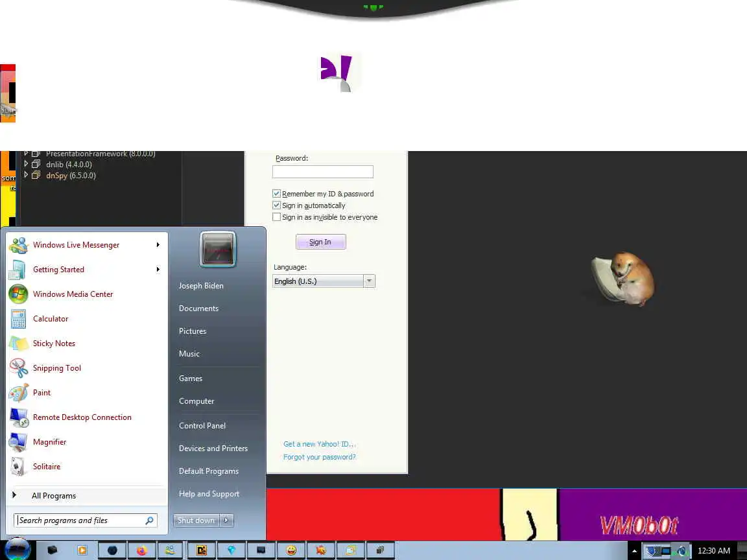Screen dimensions: 747x560
Task: Enable Sign in as invisible to everyone
Action: point(276,216)
